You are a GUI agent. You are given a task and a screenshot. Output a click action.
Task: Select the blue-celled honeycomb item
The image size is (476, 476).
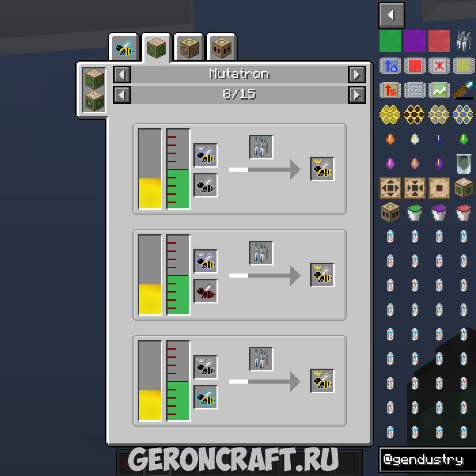[x=464, y=115]
